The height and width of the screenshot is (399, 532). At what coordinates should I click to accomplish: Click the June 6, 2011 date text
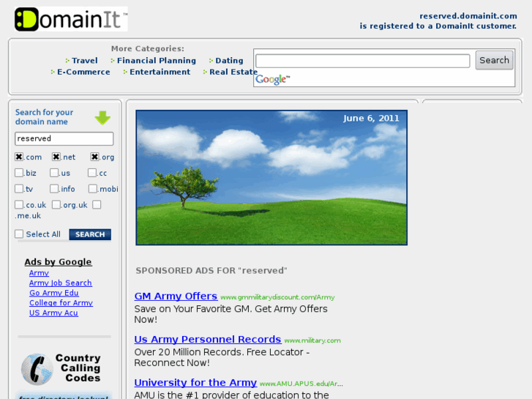coord(371,118)
